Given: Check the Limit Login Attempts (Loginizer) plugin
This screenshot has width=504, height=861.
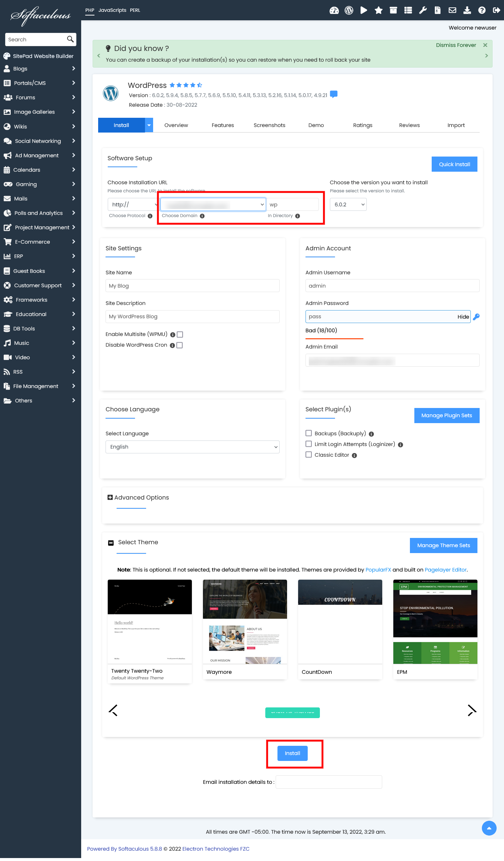Looking at the screenshot, I should (309, 444).
